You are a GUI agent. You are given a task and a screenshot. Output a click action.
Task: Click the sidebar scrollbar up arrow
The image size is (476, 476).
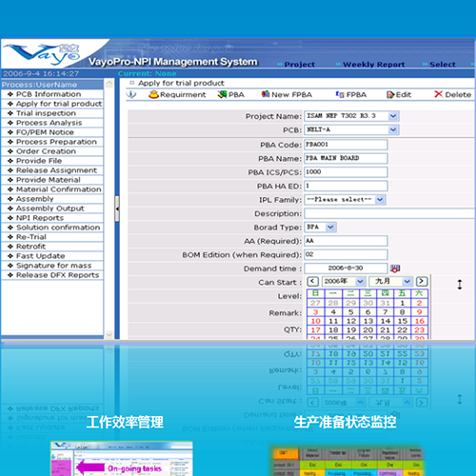pyautogui.click(x=109, y=84)
